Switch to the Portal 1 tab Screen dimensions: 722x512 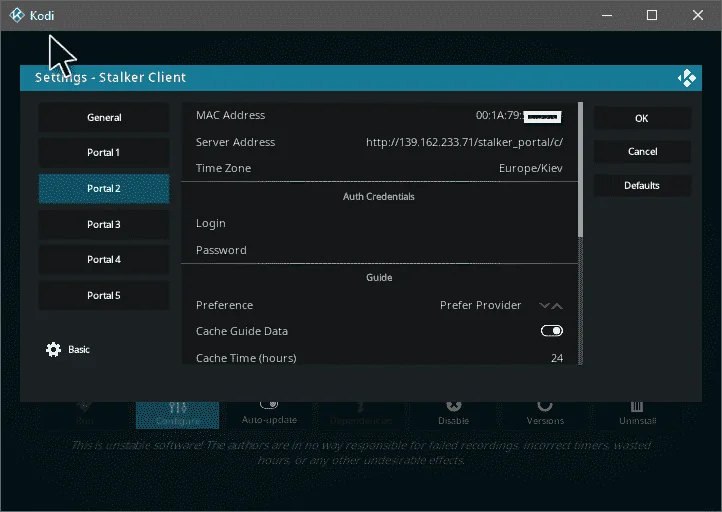coord(104,152)
